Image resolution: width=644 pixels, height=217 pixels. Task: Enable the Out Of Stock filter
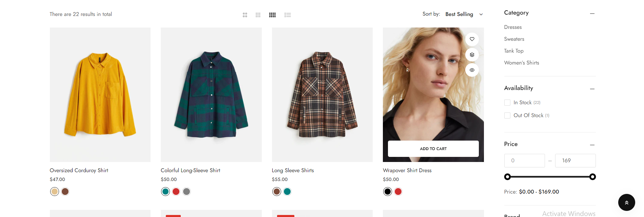click(507, 115)
